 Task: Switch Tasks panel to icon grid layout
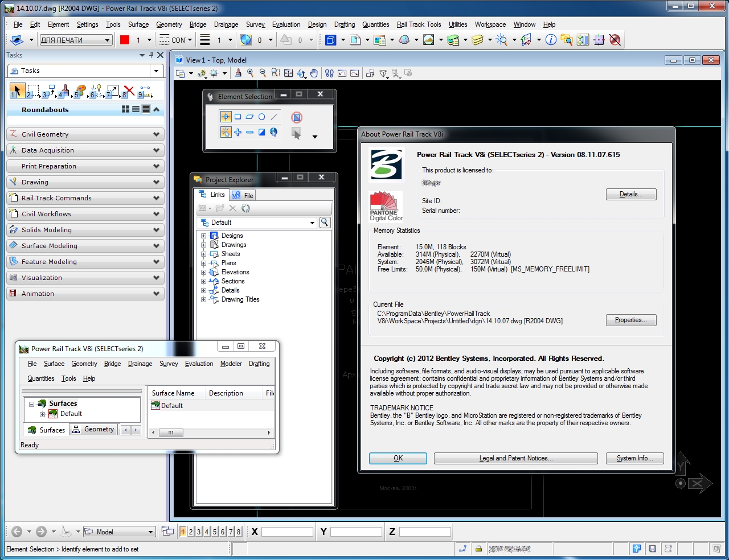[126, 109]
